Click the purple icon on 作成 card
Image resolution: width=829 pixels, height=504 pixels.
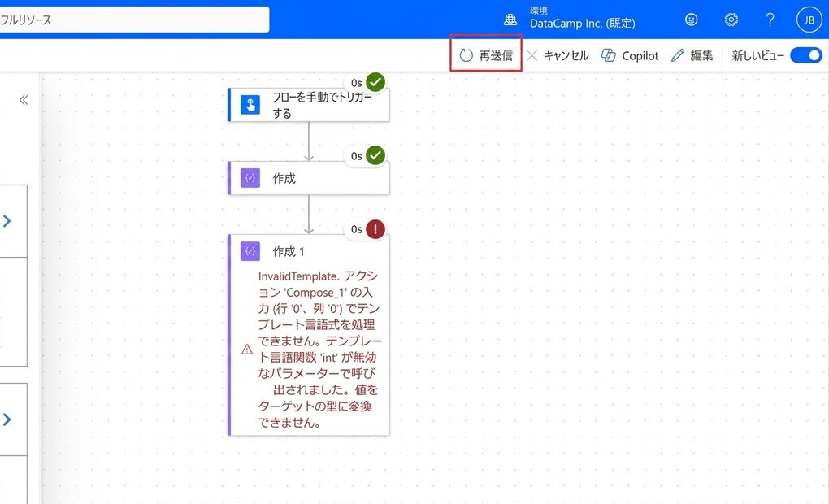click(x=250, y=178)
